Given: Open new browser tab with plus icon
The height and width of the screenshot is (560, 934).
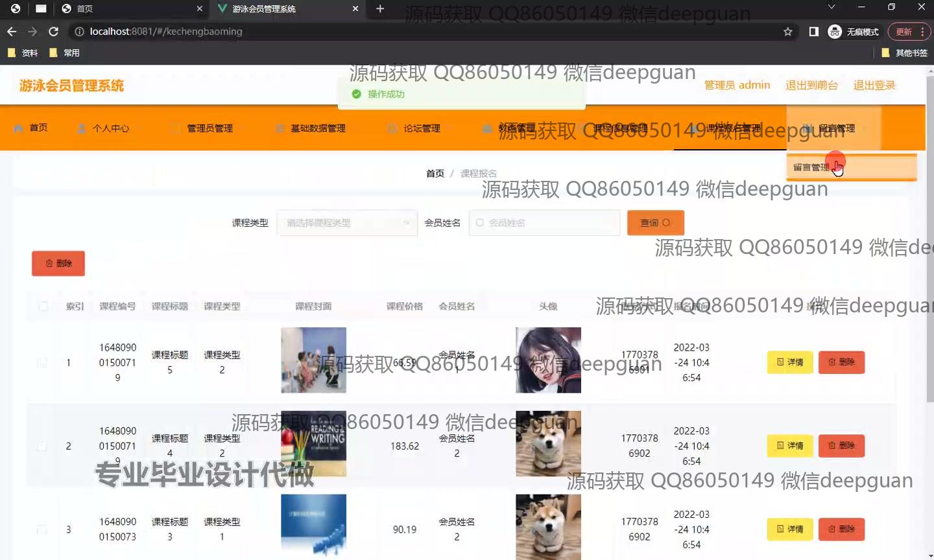Looking at the screenshot, I should [380, 8].
